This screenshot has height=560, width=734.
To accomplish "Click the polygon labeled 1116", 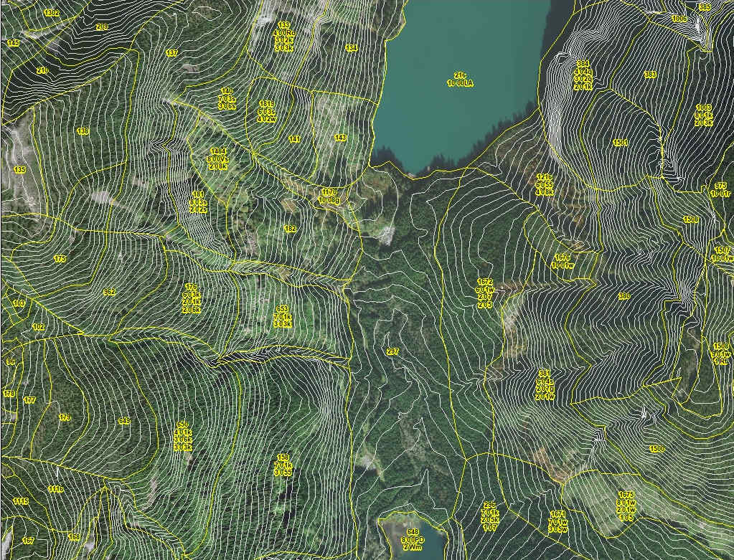I will pos(55,489).
